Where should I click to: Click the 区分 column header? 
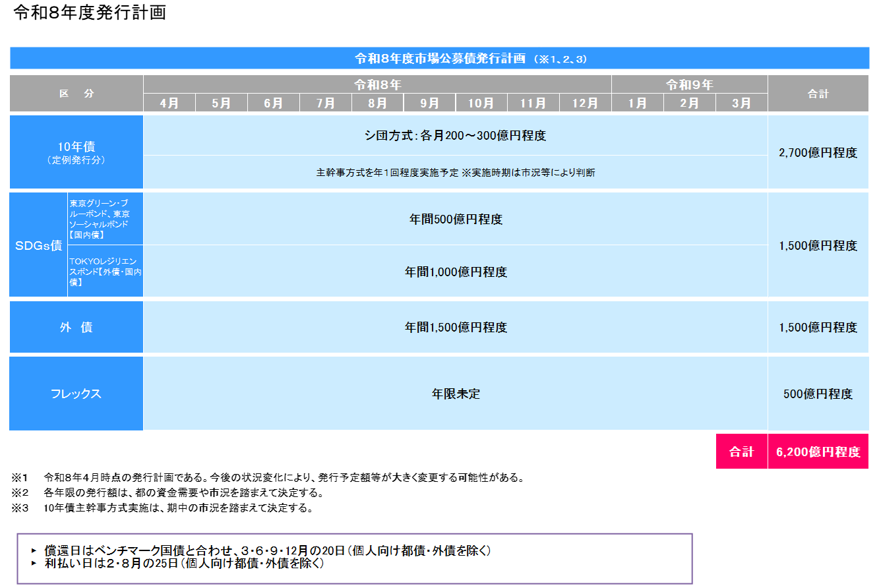[76, 93]
